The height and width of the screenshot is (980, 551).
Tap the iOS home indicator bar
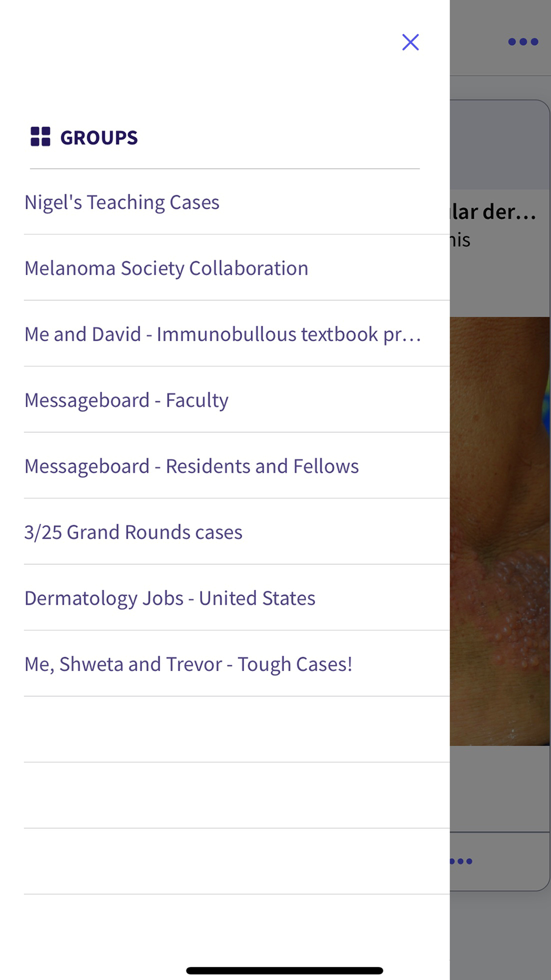pos(284,971)
